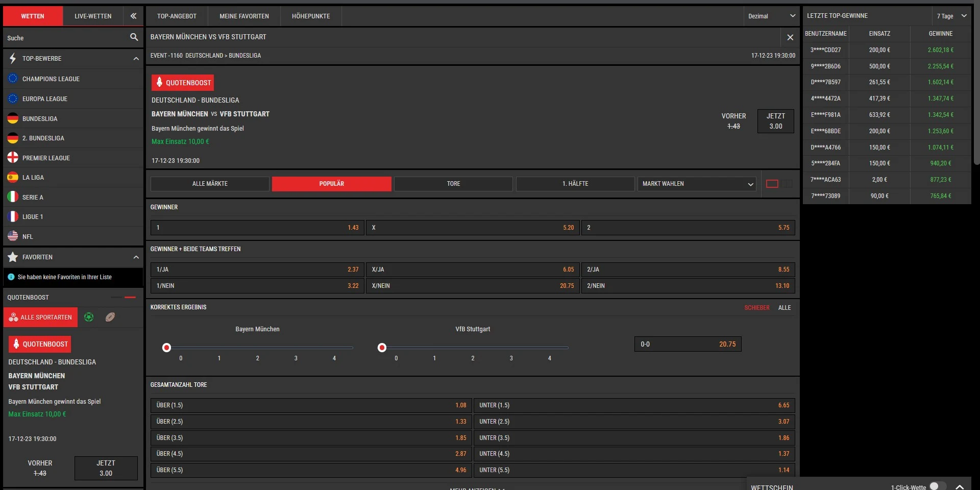This screenshot has width=980, height=490.
Task: Pick the Jetzt 3.00 odds in sidebar
Action: point(106,468)
